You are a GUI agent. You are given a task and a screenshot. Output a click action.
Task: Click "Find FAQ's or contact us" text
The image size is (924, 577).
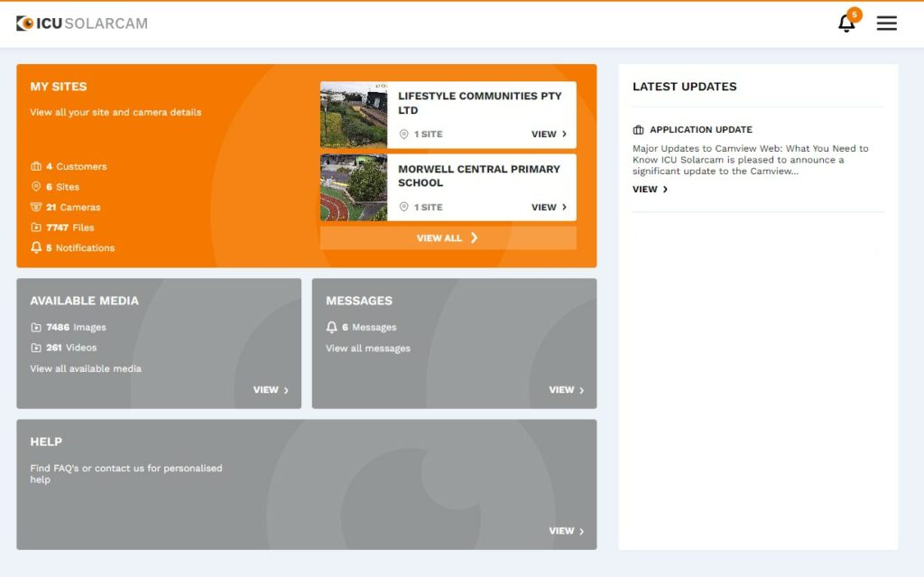126,474
